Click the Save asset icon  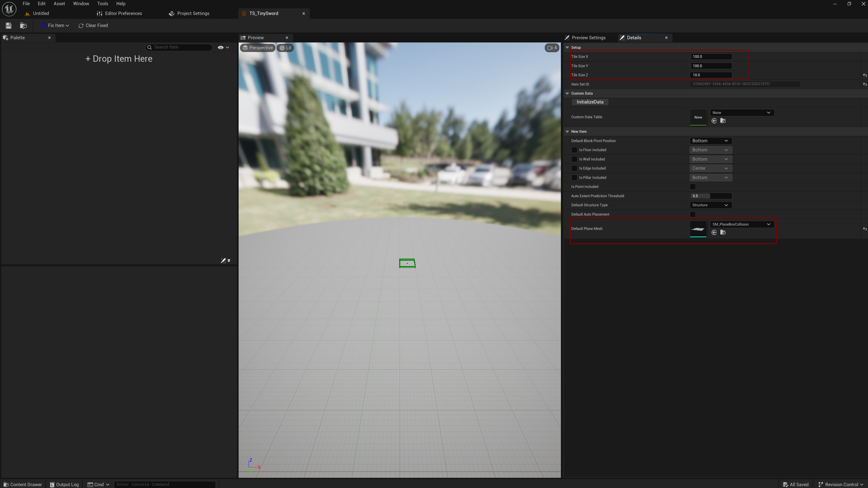tap(9, 26)
